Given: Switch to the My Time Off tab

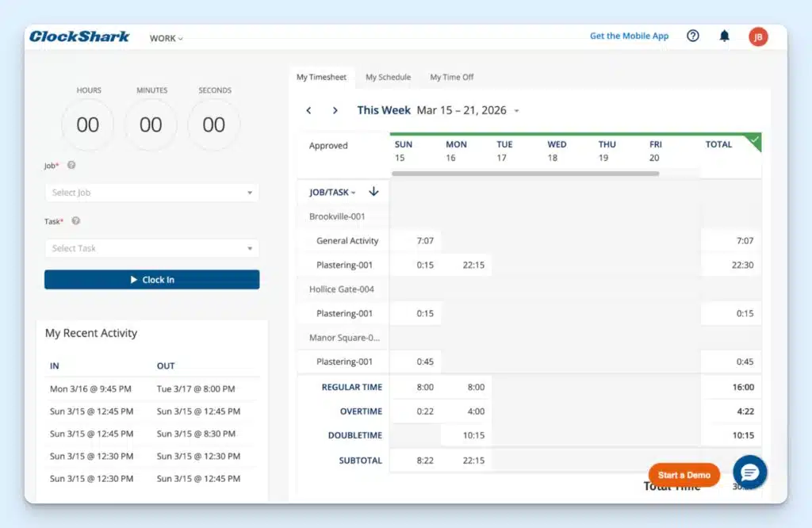Looking at the screenshot, I should [x=451, y=77].
